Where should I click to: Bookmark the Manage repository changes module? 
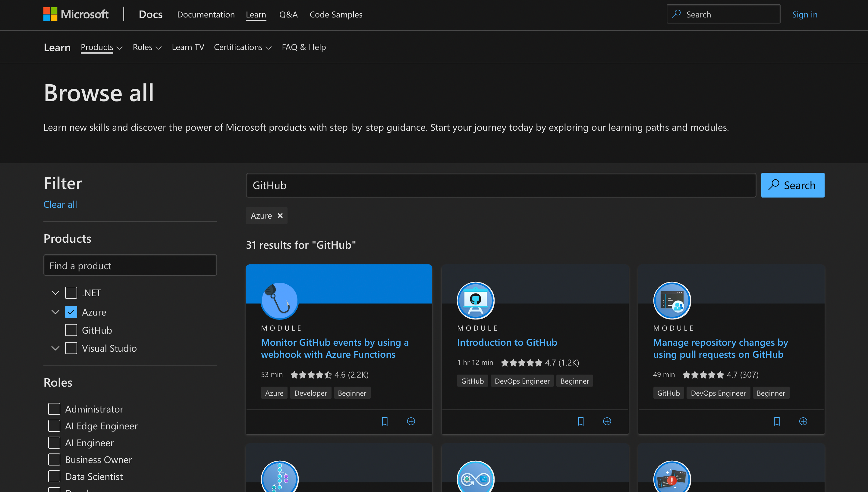tap(777, 421)
